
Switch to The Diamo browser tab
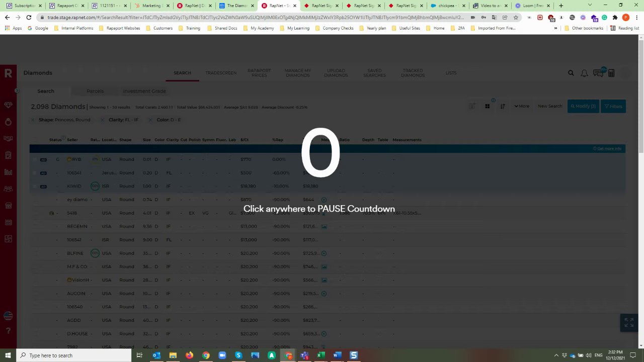click(x=236, y=6)
